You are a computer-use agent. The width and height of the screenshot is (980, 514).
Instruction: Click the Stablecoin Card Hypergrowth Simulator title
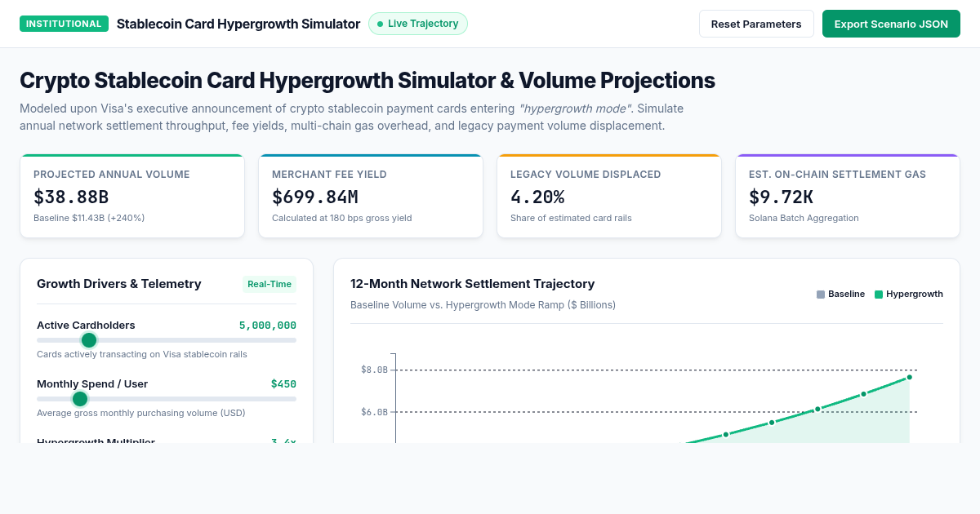(238, 24)
